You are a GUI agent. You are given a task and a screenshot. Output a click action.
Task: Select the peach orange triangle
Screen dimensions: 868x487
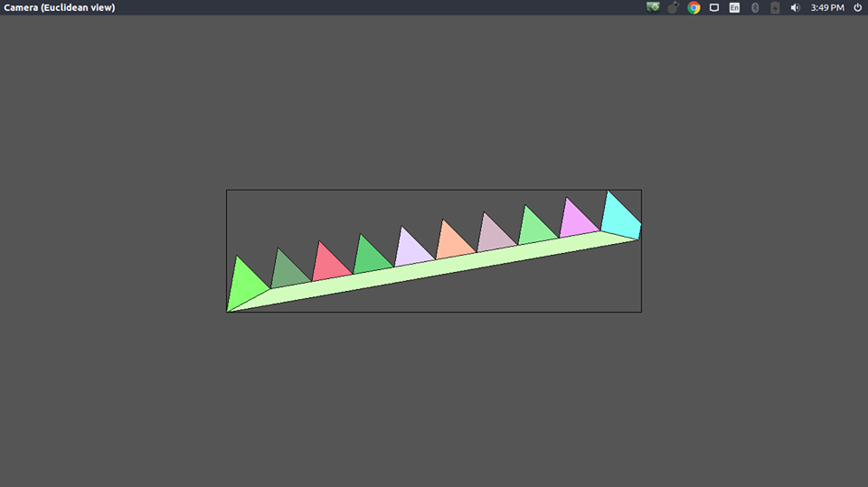tap(453, 242)
